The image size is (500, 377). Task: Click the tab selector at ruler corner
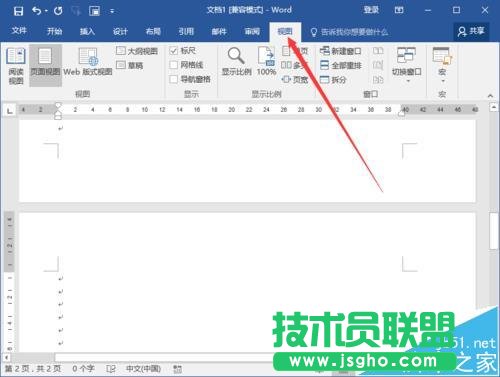tap(10, 110)
